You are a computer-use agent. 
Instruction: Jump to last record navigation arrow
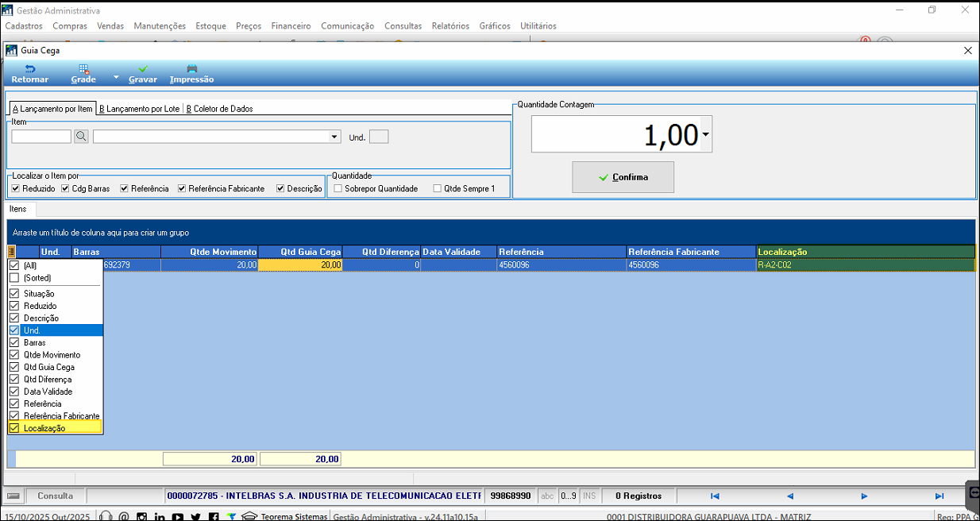click(x=939, y=496)
